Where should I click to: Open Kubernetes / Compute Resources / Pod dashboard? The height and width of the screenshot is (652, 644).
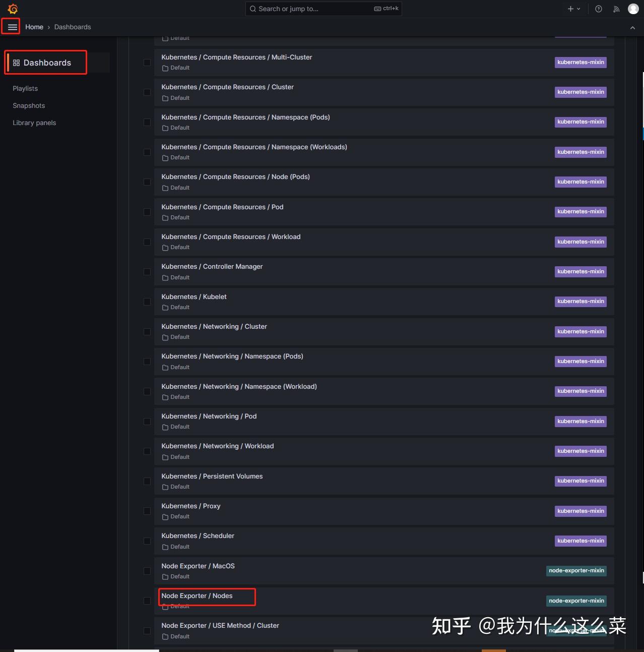click(x=222, y=207)
